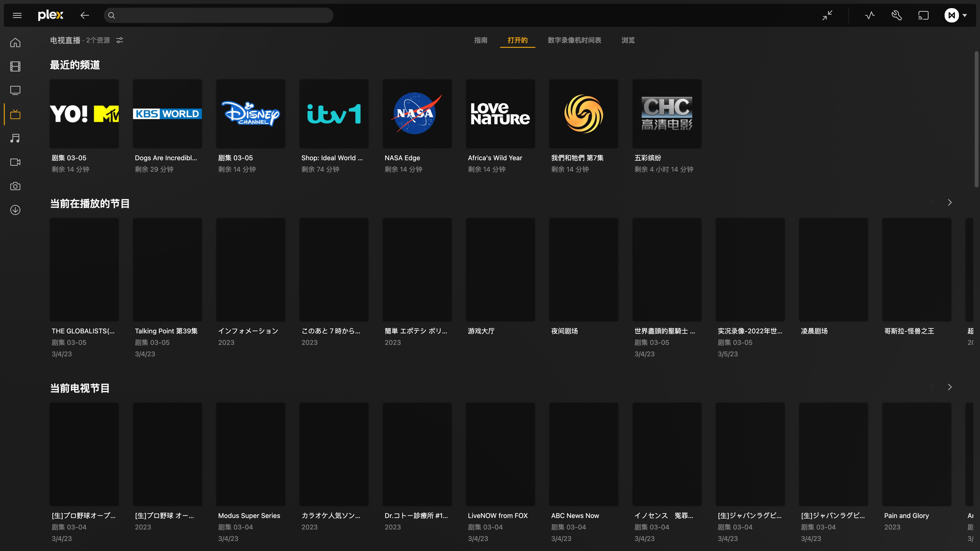This screenshot has width=980, height=551.
Task: Open the Music section via note icon
Action: (15, 138)
